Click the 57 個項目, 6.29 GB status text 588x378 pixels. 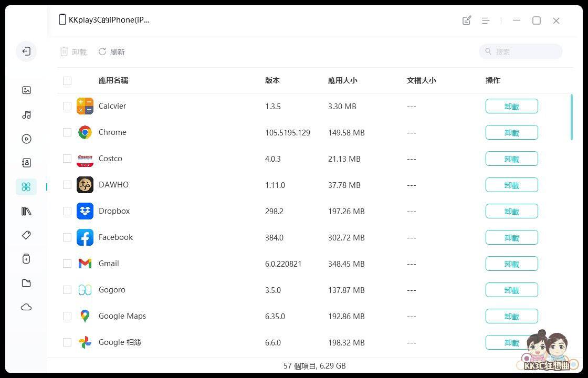tap(314, 365)
